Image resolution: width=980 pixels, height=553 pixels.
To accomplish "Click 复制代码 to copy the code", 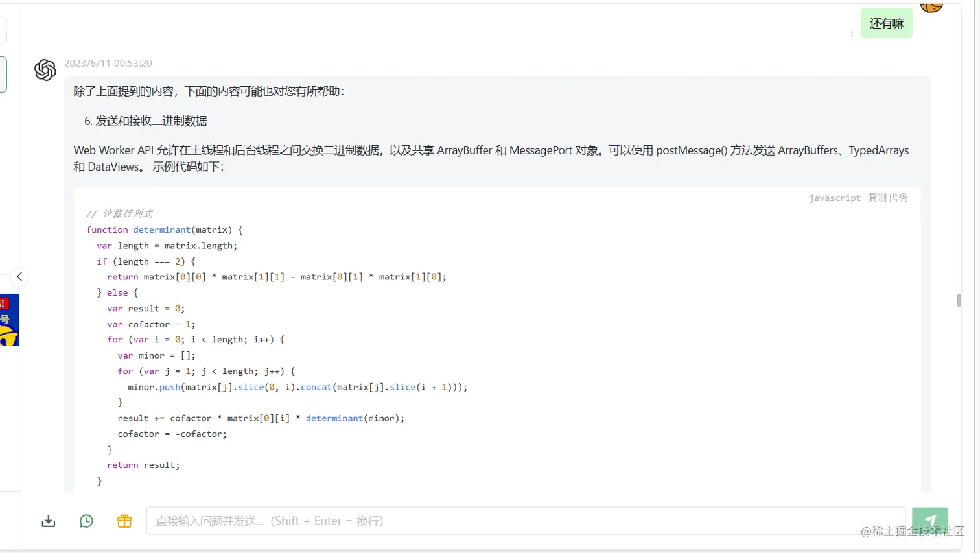I will tap(887, 198).
